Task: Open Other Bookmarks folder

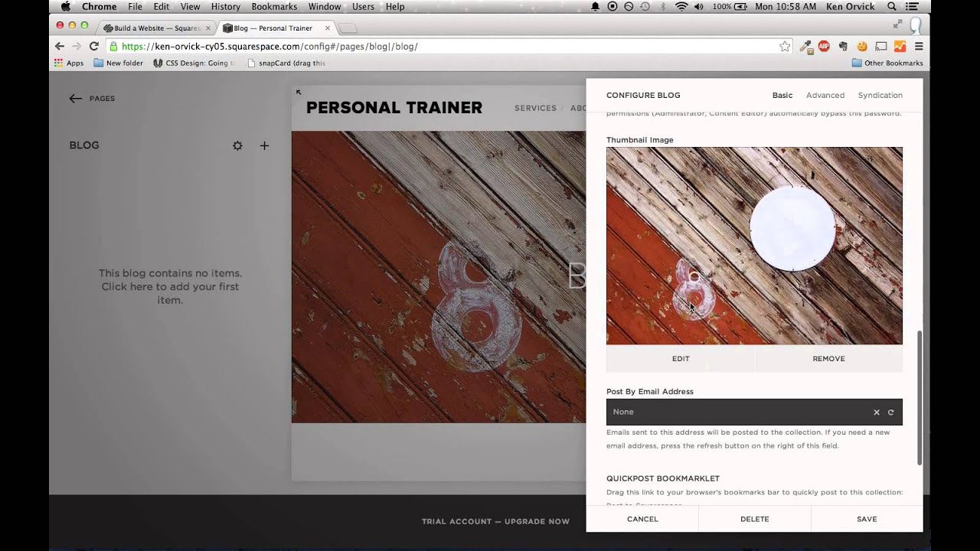Action: (x=887, y=63)
